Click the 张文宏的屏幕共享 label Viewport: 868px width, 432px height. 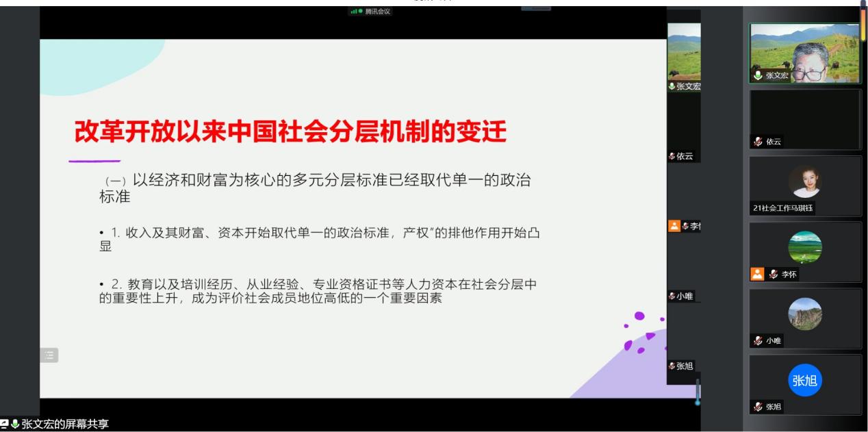pos(65,424)
